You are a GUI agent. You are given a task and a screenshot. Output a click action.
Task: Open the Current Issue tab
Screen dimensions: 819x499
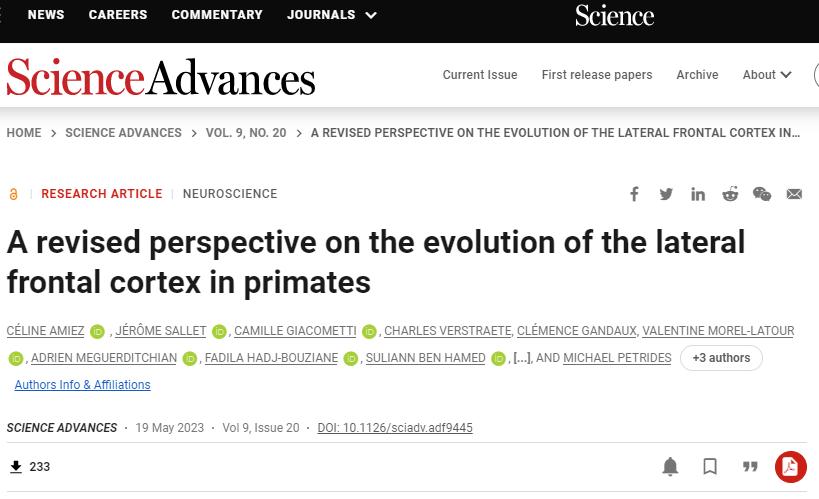coord(480,75)
